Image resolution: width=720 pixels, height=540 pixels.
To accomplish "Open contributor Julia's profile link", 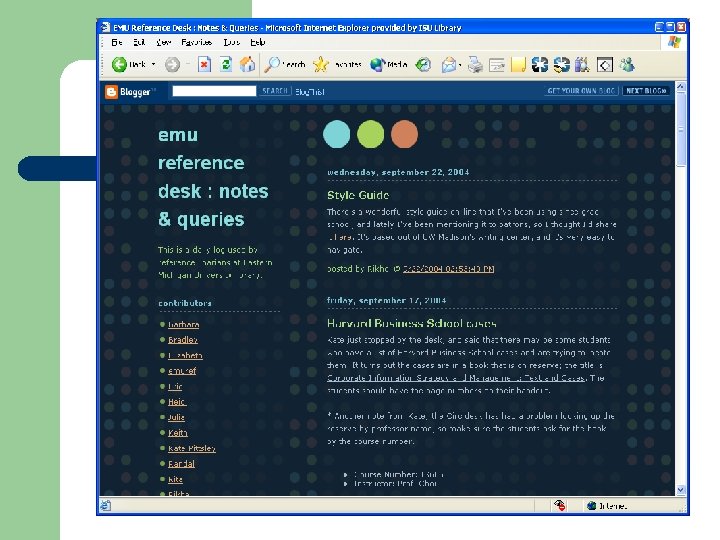I will click(176, 417).
